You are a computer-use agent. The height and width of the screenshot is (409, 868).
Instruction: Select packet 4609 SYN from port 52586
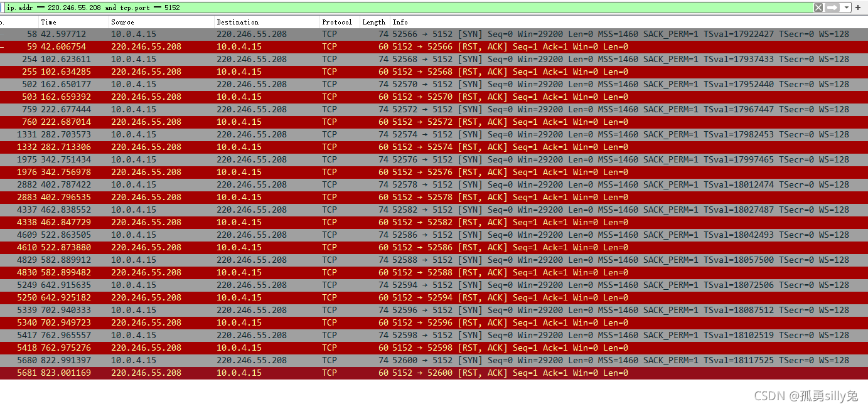434,235
